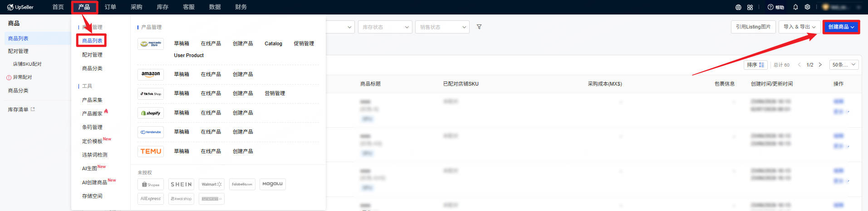Open 存储空间 tool

click(x=92, y=196)
